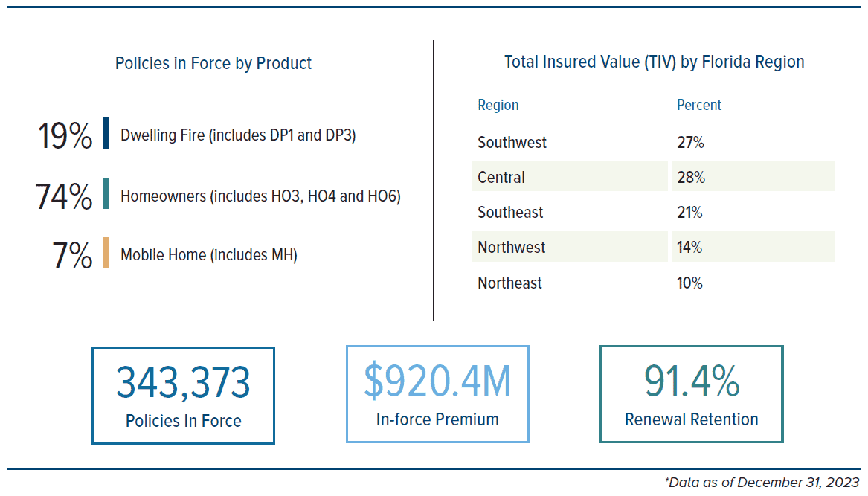This screenshot has width=868, height=496.
Task: Click the Percent column header
Action: click(698, 105)
